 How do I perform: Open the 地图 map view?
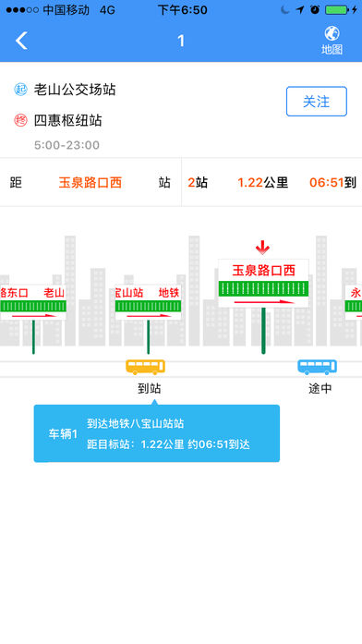click(x=332, y=41)
